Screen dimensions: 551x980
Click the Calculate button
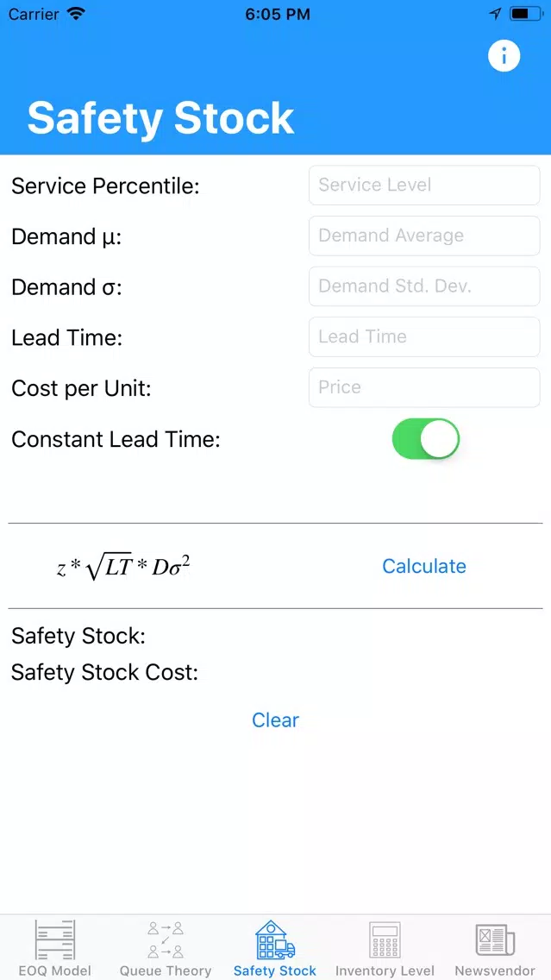tap(424, 566)
